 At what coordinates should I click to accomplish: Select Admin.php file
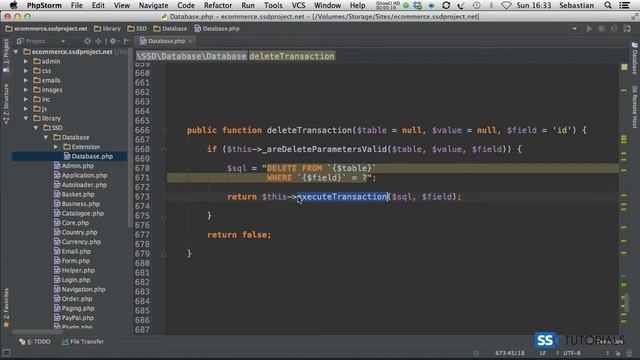pos(74,166)
